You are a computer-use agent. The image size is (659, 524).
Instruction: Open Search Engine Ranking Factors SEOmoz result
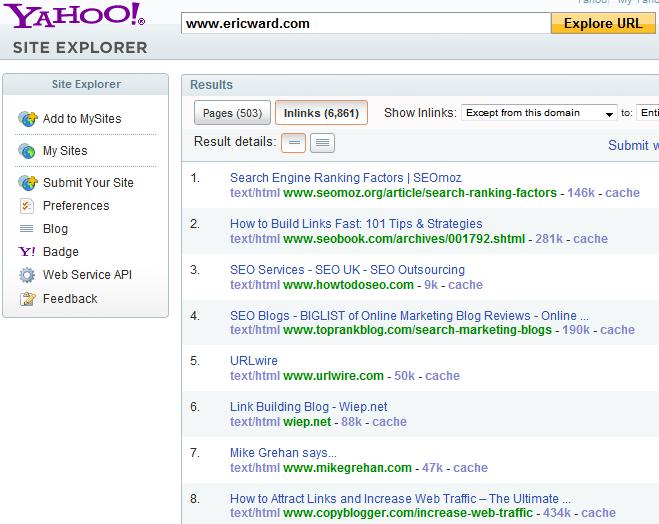pyautogui.click(x=346, y=177)
